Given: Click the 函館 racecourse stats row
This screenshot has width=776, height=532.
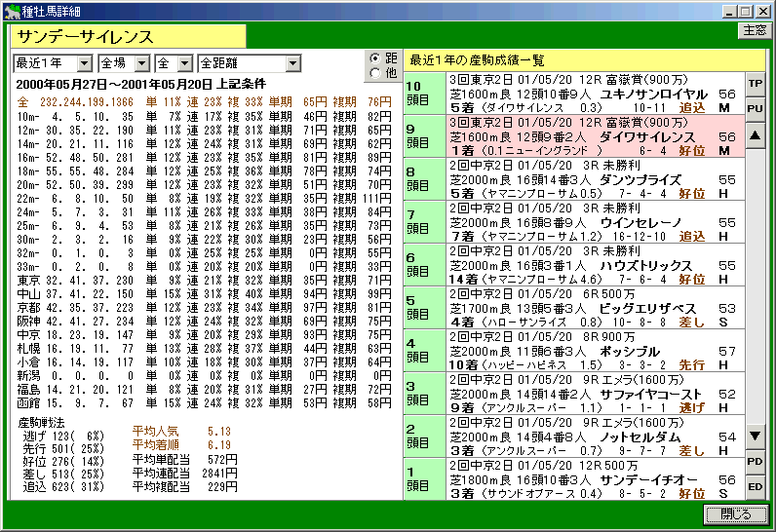Looking at the screenshot, I should tap(204, 403).
